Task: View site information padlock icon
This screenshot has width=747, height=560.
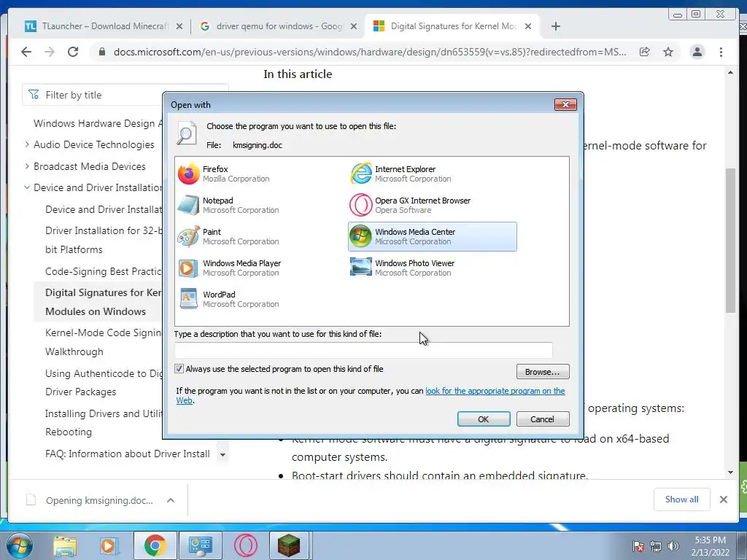Action: 101,52
